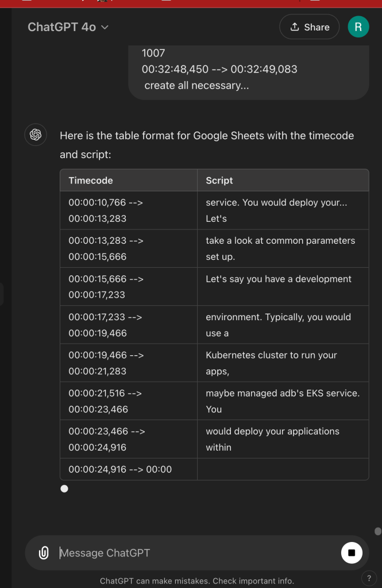Screen dimensions: 382x588
Task: Select the Script column header
Action: click(283, 180)
